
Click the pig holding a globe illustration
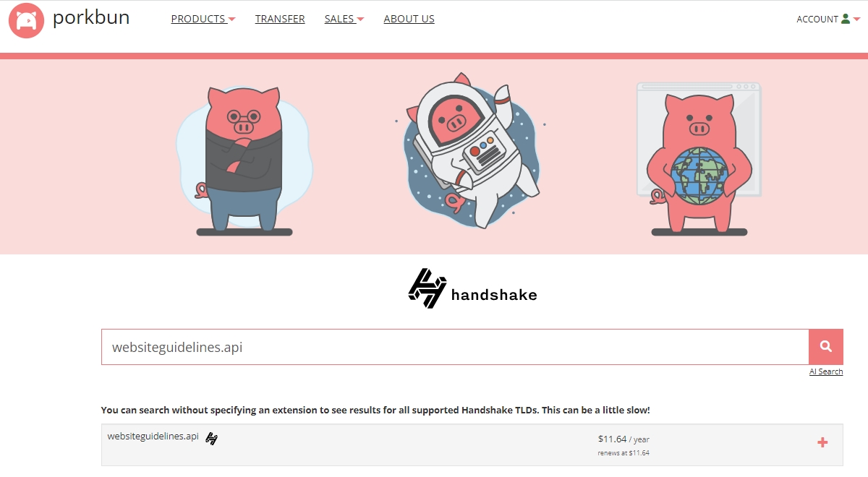click(x=699, y=159)
